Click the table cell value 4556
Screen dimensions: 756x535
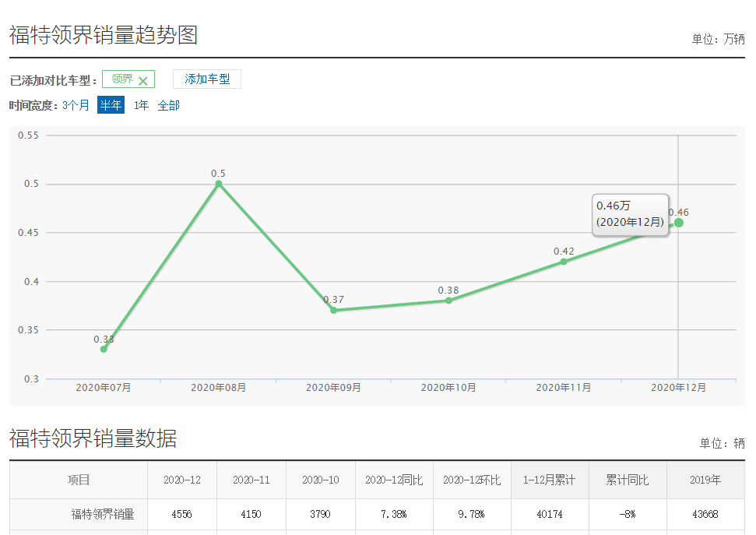[x=181, y=514]
